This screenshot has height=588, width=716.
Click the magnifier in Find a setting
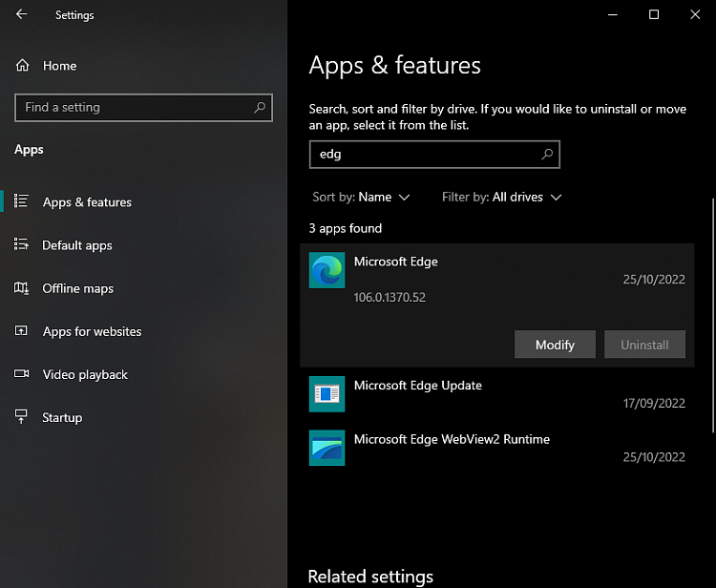click(x=260, y=107)
